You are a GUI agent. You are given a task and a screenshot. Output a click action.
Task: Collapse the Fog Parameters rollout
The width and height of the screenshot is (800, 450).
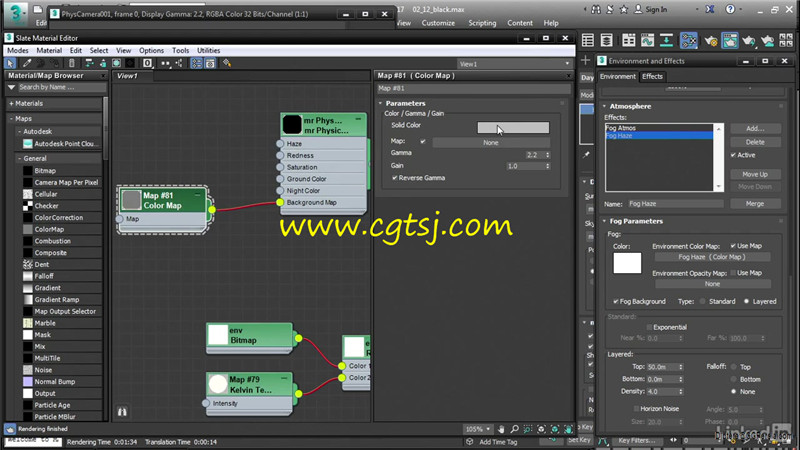[x=605, y=221]
